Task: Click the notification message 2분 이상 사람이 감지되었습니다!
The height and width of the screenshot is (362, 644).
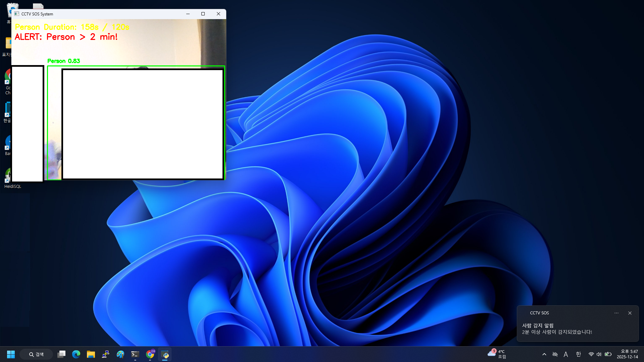Action: (557, 332)
